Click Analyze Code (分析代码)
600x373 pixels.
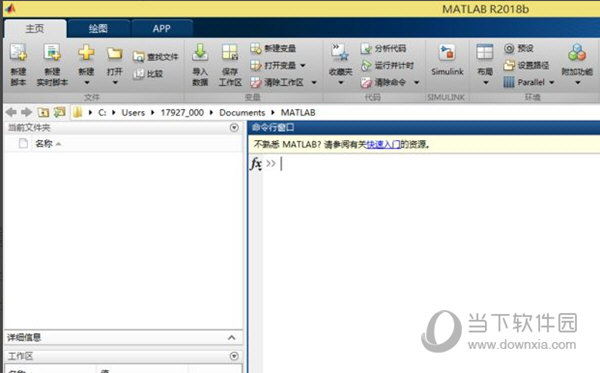tap(383, 48)
